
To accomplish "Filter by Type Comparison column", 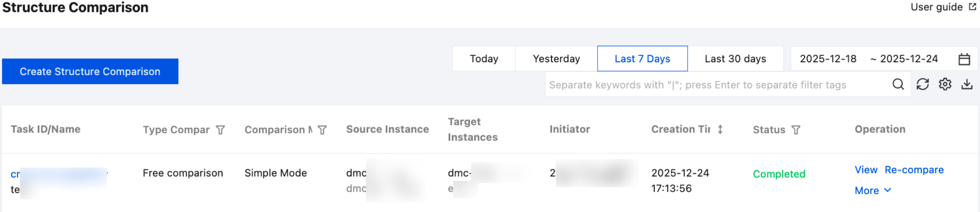I will (x=220, y=130).
